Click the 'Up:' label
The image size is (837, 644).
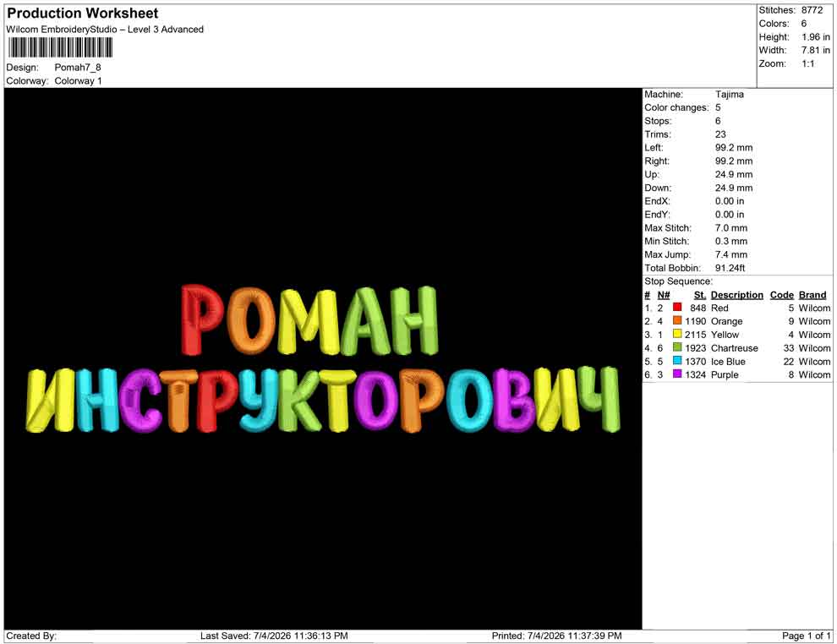(x=652, y=174)
